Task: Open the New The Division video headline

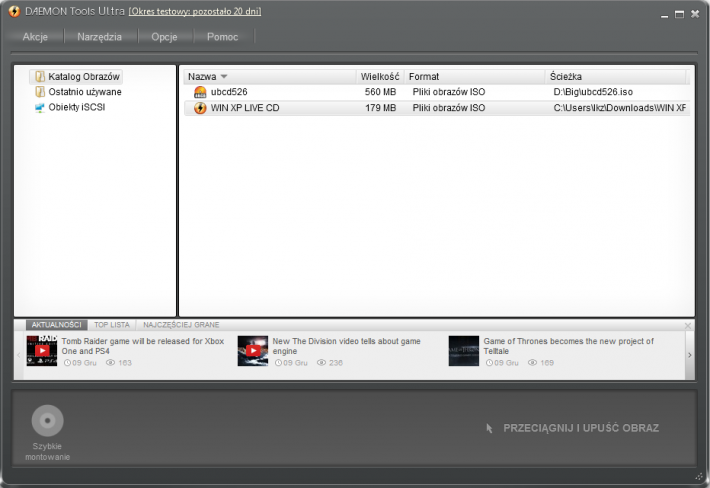Action: pos(346,346)
